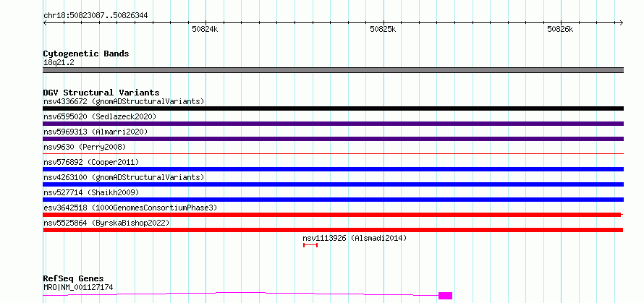Click the blue nsv576892 variant bar
This screenshot has height=303, width=644.
pyautogui.click(x=333, y=169)
